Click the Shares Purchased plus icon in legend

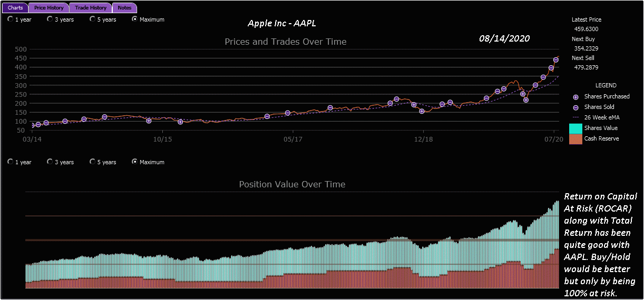(x=575, y=97)
